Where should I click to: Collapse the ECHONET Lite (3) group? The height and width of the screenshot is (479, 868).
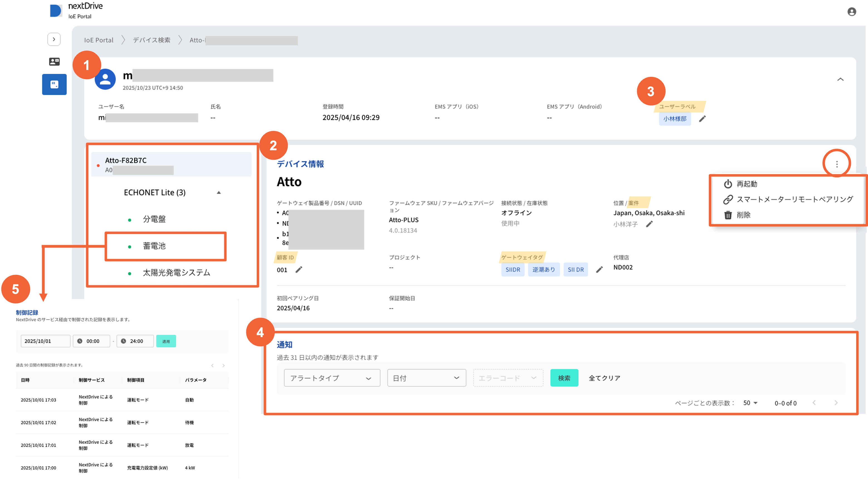pyautogui.click(x=219, y=193)
